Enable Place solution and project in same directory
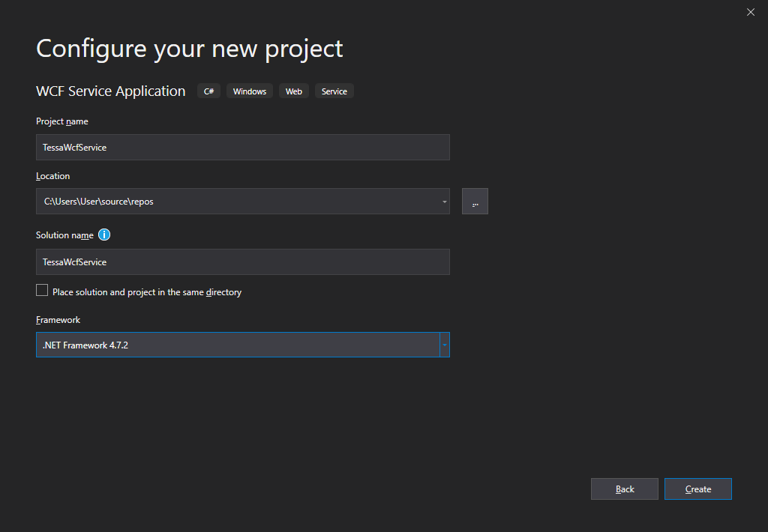The height and width of the screenshot is (532, 768). [42, 291]
